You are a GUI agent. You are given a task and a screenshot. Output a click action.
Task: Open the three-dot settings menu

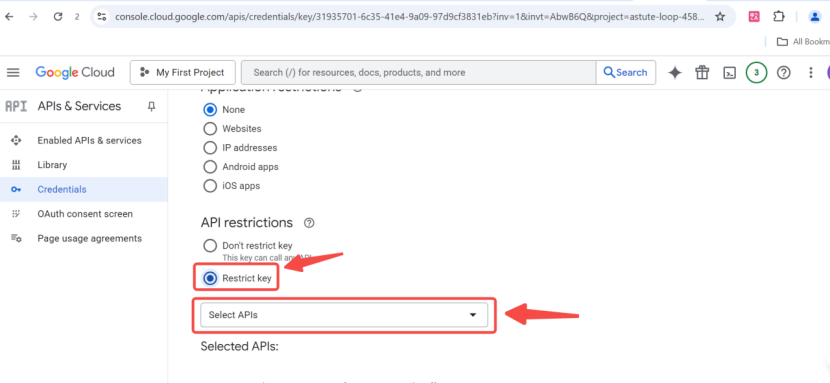click(x=810, y=72)
